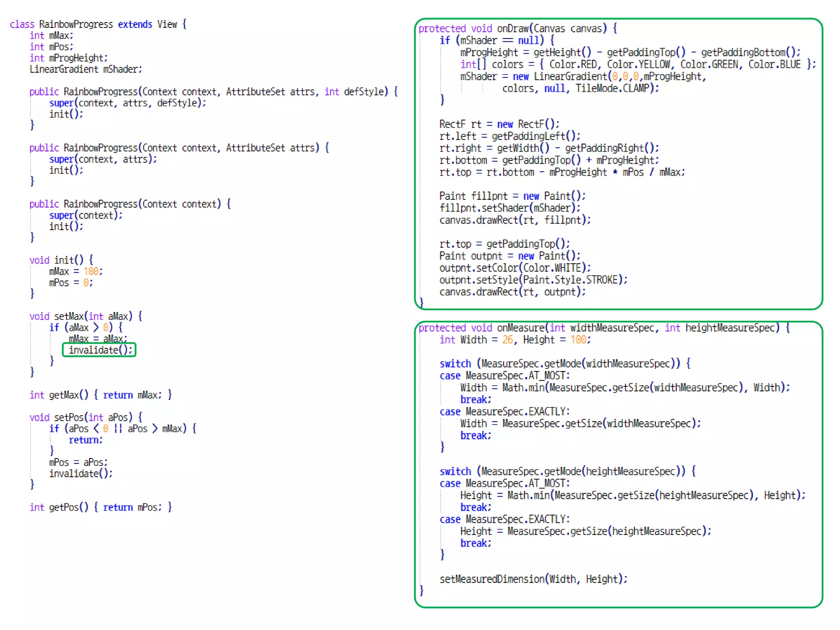840x630 pixels.
Task: Click the switch on heightMeasureSpec mode line
Action: 567,471
